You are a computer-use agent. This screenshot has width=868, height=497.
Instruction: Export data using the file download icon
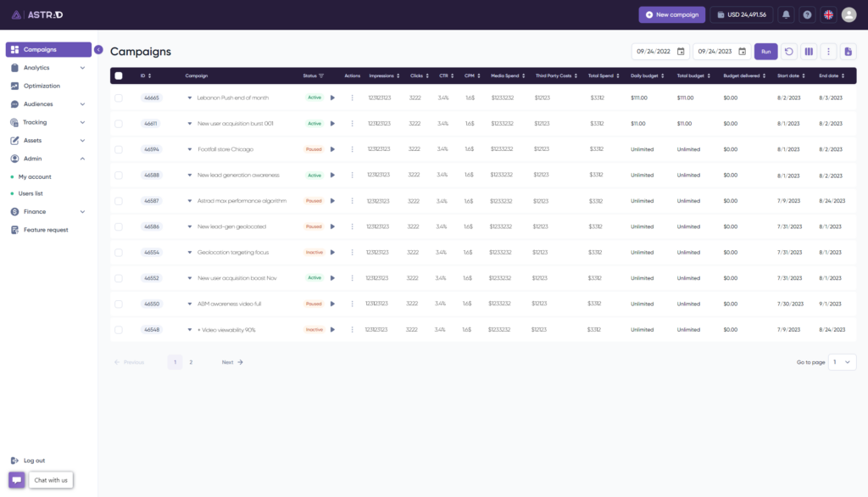pyautogui.click(x=849, y=51)
